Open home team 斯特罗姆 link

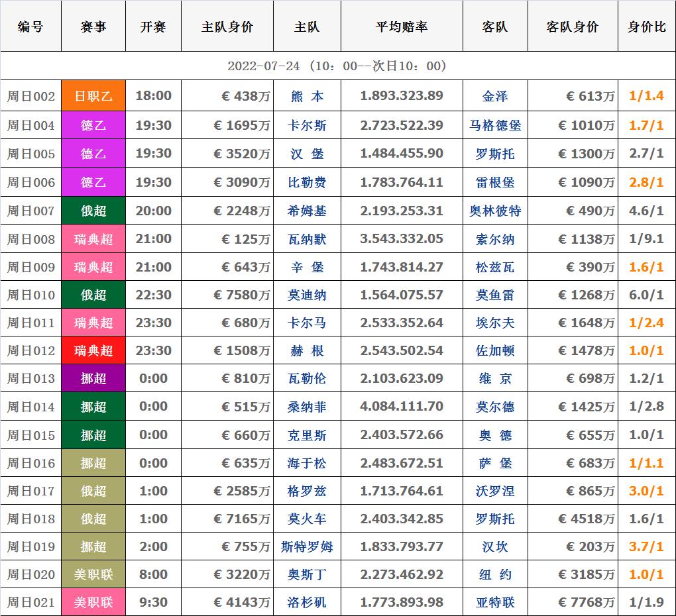point(307,546)
